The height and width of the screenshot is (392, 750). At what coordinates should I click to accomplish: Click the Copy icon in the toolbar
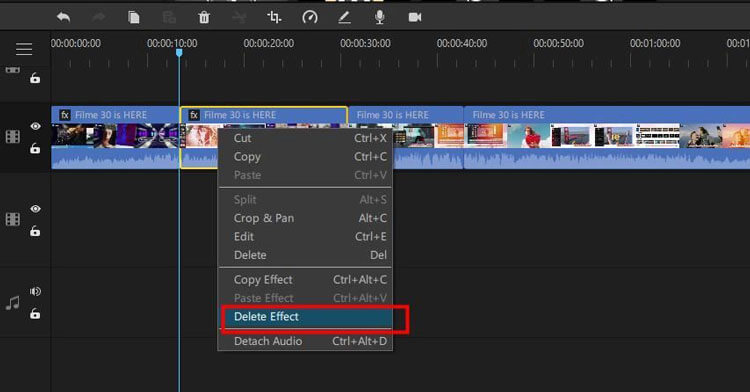click(133, 18)
